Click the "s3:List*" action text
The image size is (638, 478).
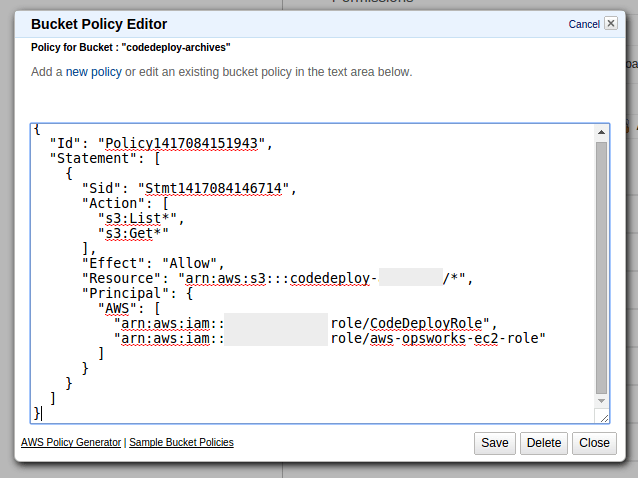(x=137, y=218)
